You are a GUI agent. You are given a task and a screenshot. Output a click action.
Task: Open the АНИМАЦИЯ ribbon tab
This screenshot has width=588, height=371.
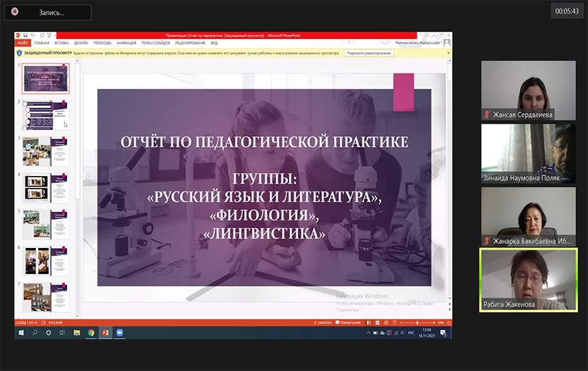click(126, 42)
